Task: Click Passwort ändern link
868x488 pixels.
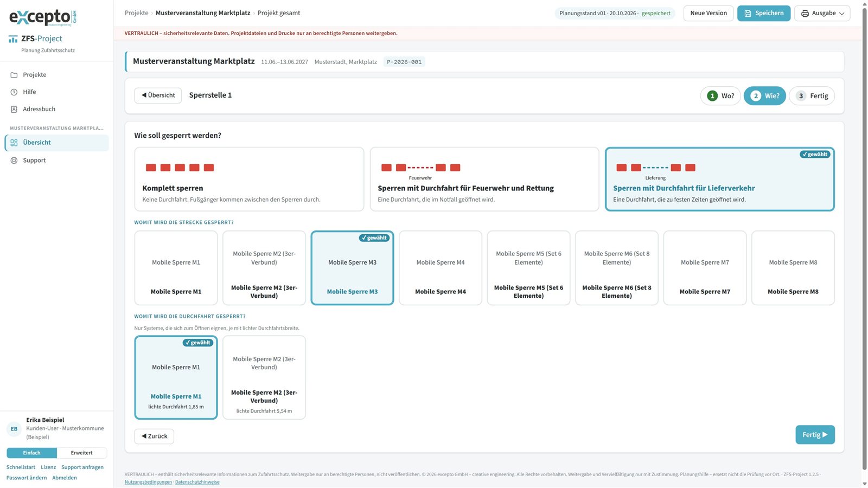Action: point(27,478)
